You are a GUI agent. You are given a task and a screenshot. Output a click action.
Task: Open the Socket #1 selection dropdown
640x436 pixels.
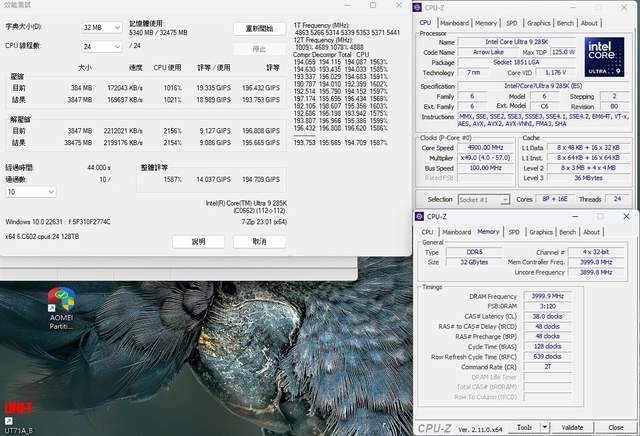[484, 200]
